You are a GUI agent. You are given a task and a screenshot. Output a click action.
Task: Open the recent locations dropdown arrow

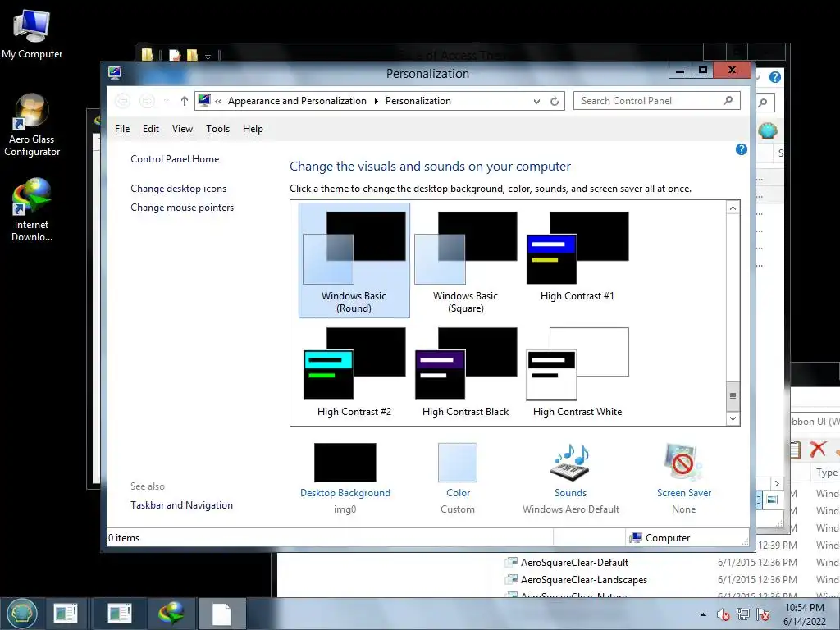[167, 101]
